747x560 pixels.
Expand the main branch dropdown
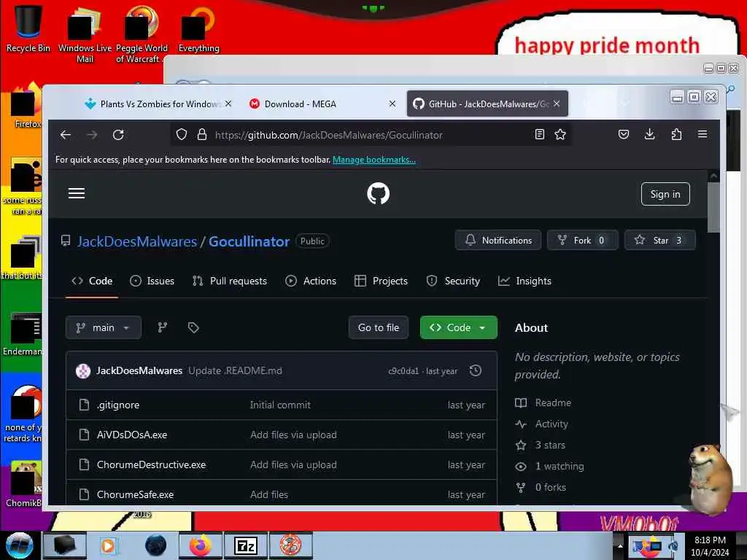point(104,327)
